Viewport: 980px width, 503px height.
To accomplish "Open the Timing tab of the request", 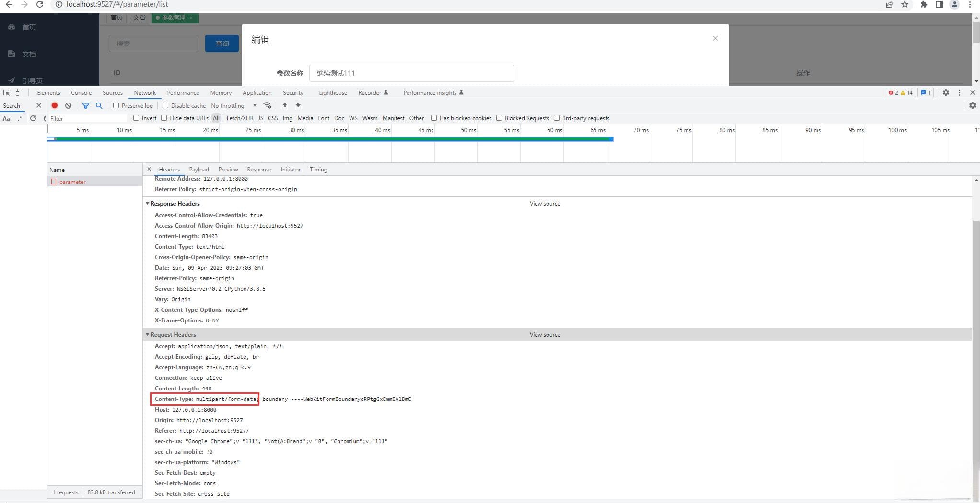I will point(318,170).
